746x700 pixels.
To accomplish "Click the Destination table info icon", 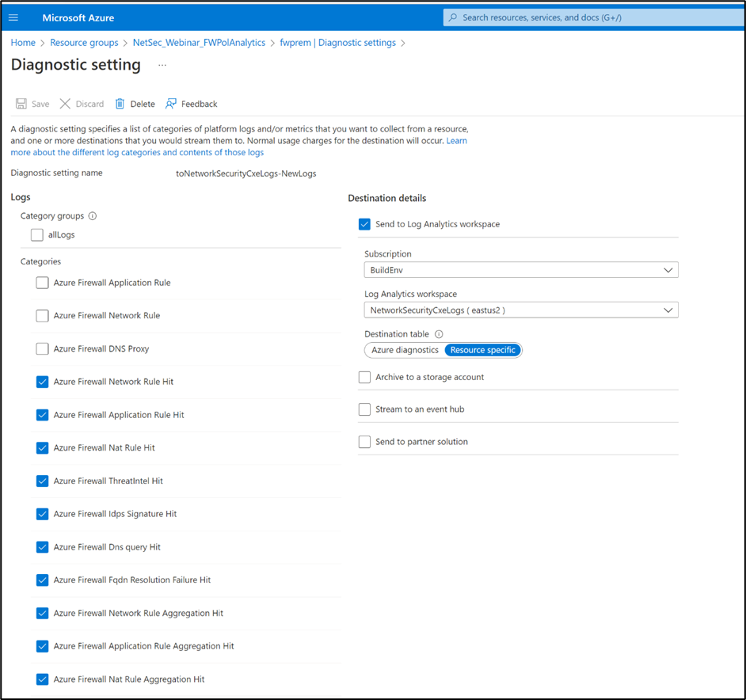I will [439, 334].
